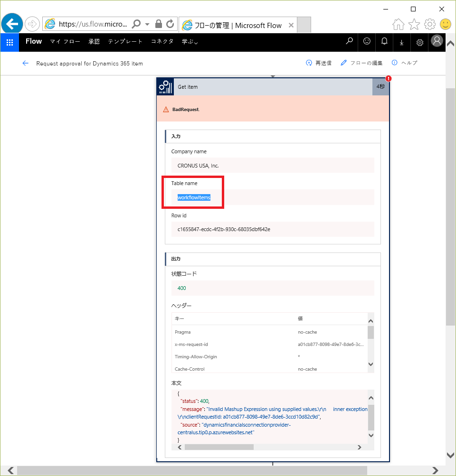Open the コネクタ menu item
456x476 pixels.
click(162, 42)
